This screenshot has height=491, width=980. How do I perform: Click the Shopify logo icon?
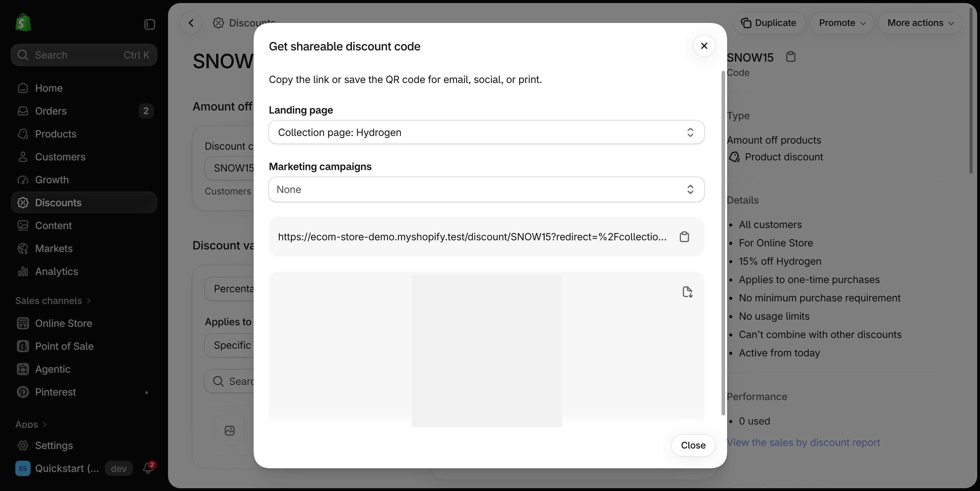point(23,23)
